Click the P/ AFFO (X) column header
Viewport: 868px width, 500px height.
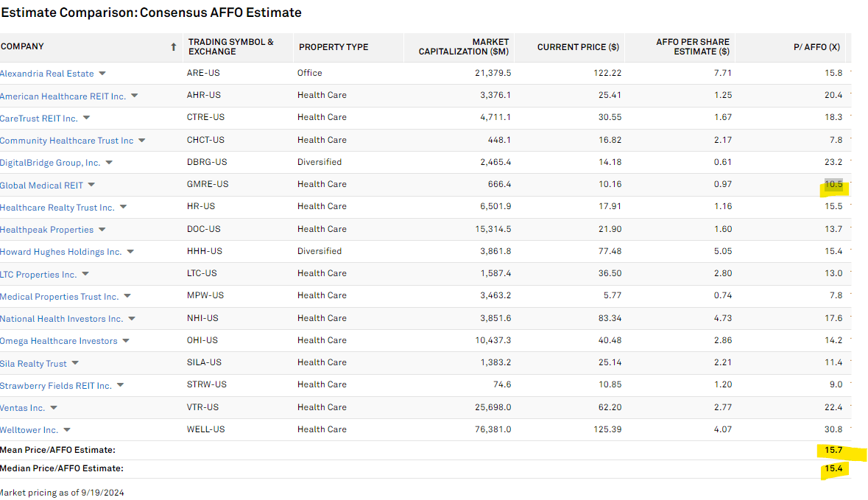817,46
